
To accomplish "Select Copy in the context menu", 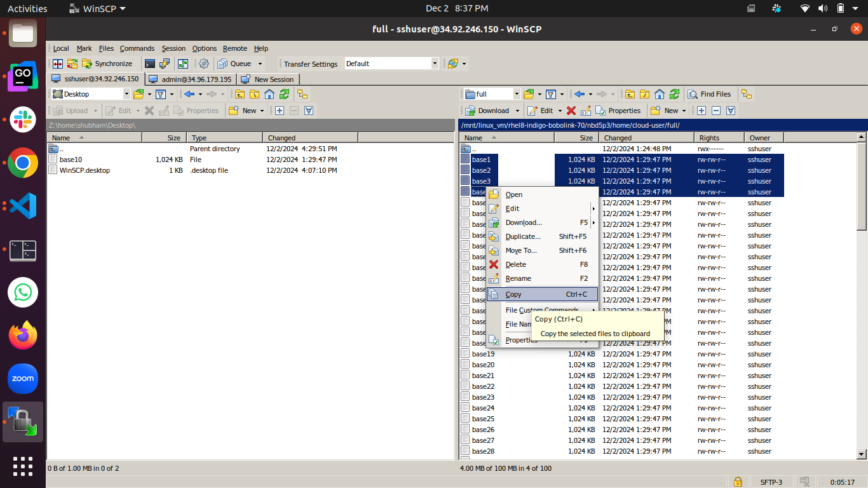I will [513, 294].
